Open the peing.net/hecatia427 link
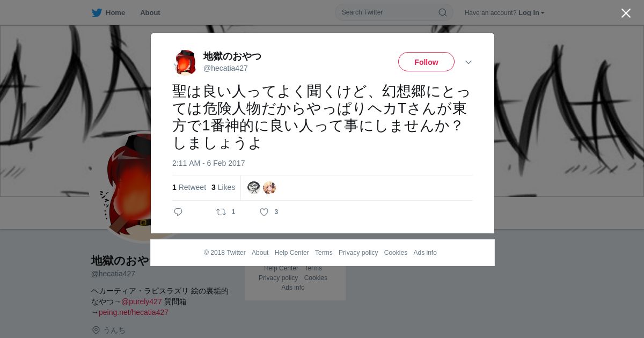The width and height of the screenshot is (644, 338). coord(134,312)
